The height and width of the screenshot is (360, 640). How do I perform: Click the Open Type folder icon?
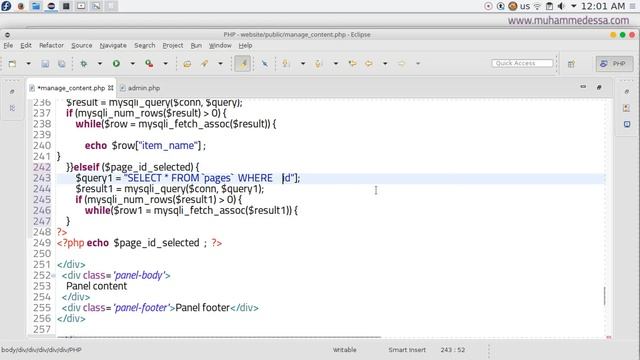point(187,64)
